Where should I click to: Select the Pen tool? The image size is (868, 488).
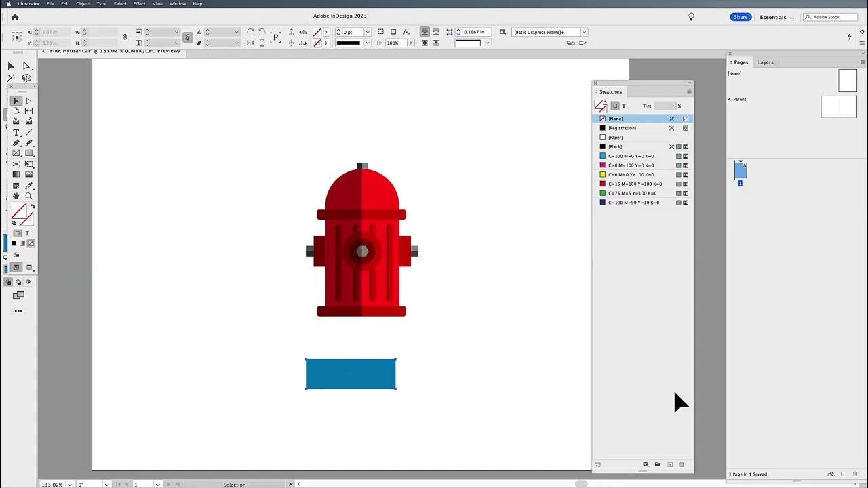pyautogui.click(x=16, y=143)
